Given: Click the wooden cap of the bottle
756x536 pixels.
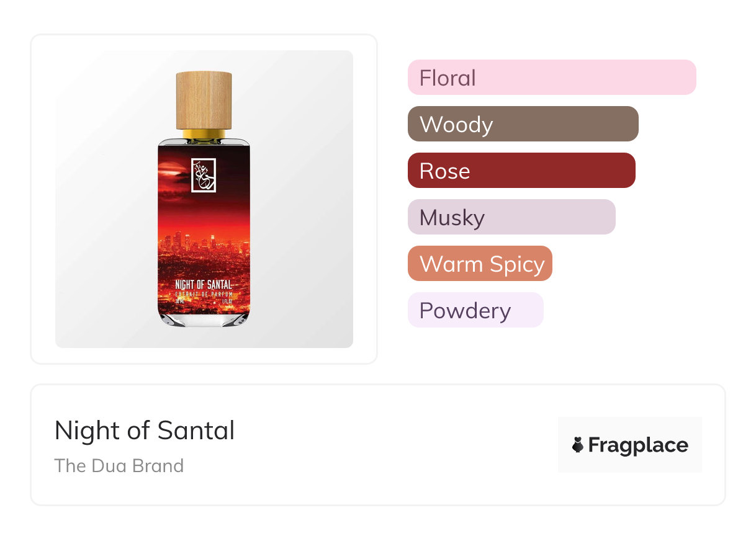Looking at the screenshot, I should 204,99.
